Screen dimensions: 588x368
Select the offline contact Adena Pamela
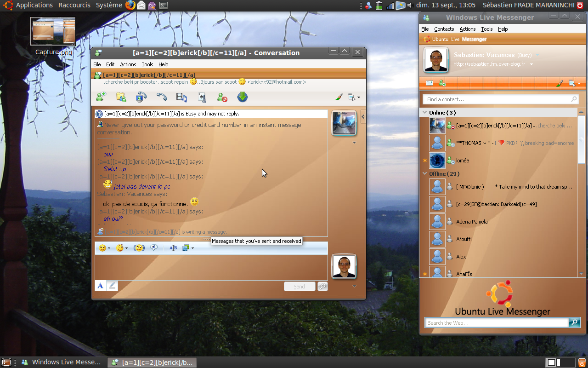point(498,222)
